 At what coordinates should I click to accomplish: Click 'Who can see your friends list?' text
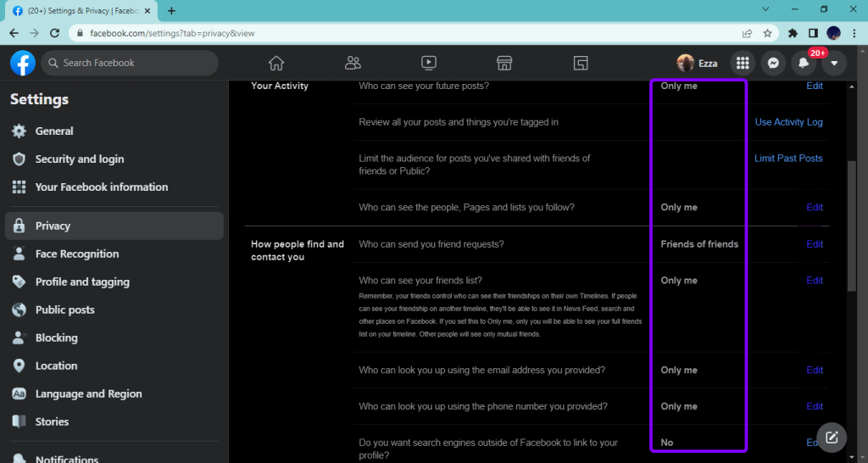point(420,280)
